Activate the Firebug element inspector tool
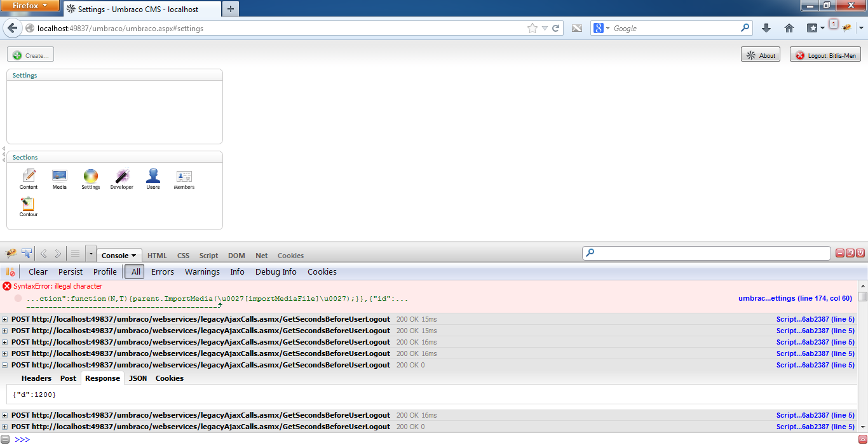Screen dimensions: 868x445 [x=27, y=254]
